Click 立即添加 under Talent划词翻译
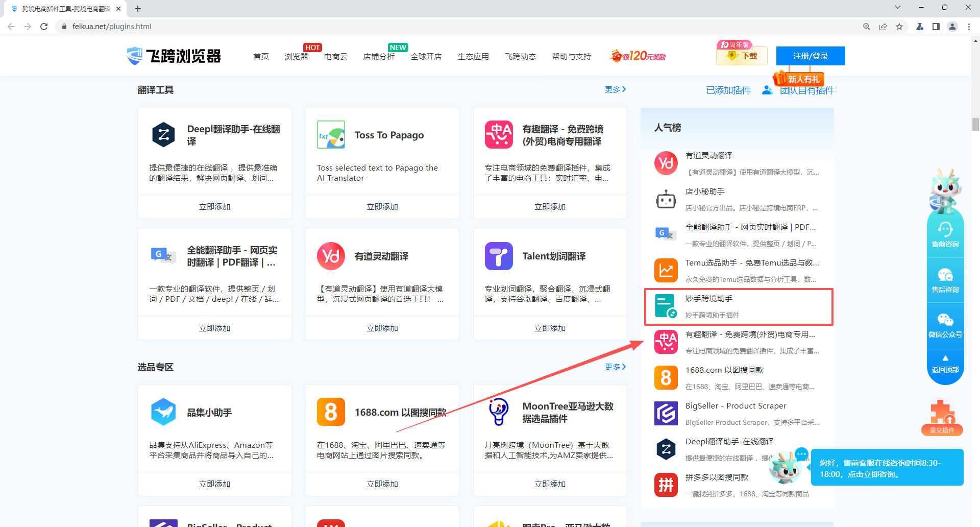The height and width of the screenshot is (527, 980). tap(550, 328)
